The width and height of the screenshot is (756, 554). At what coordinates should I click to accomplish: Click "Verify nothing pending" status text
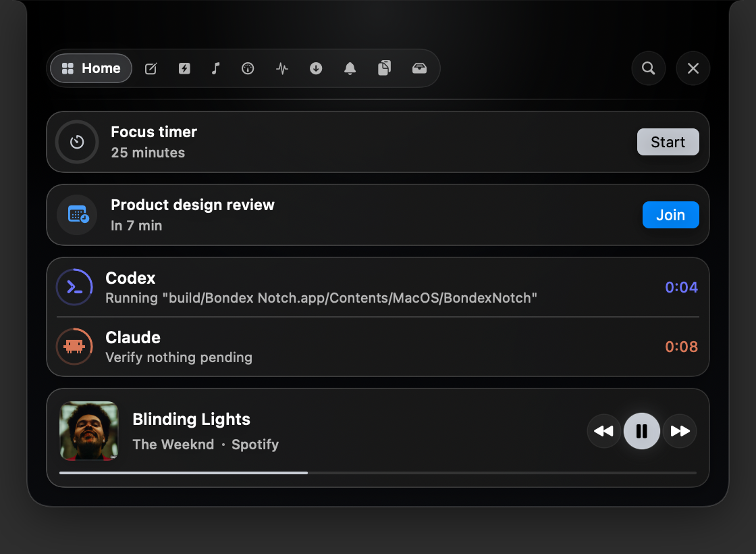pyautogui.click(x=179, y=357)
